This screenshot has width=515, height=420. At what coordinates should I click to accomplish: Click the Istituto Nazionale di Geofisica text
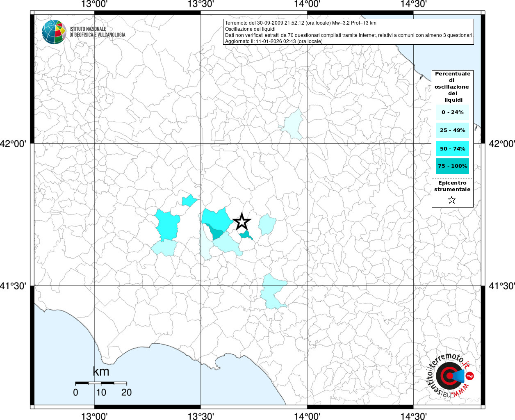click(97, 32)
